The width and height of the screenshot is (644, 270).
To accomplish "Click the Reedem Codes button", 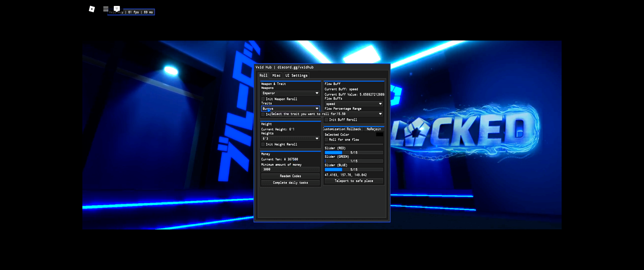I will pos(290,176).
